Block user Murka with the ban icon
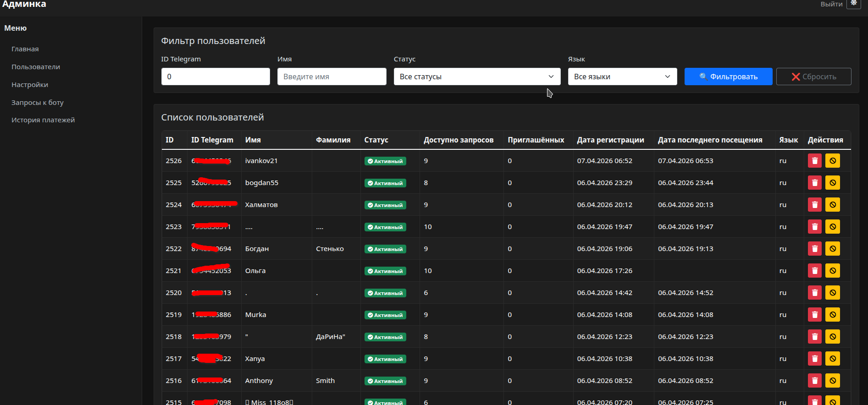The height and width of the screenshot is (405, 868). tap(832, 315)
